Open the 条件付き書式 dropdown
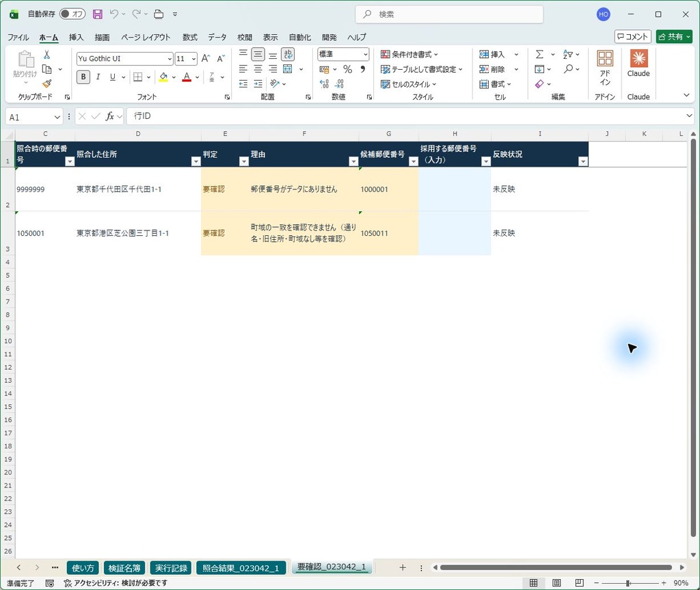This screenshot has height=590, width=700. 409,55
